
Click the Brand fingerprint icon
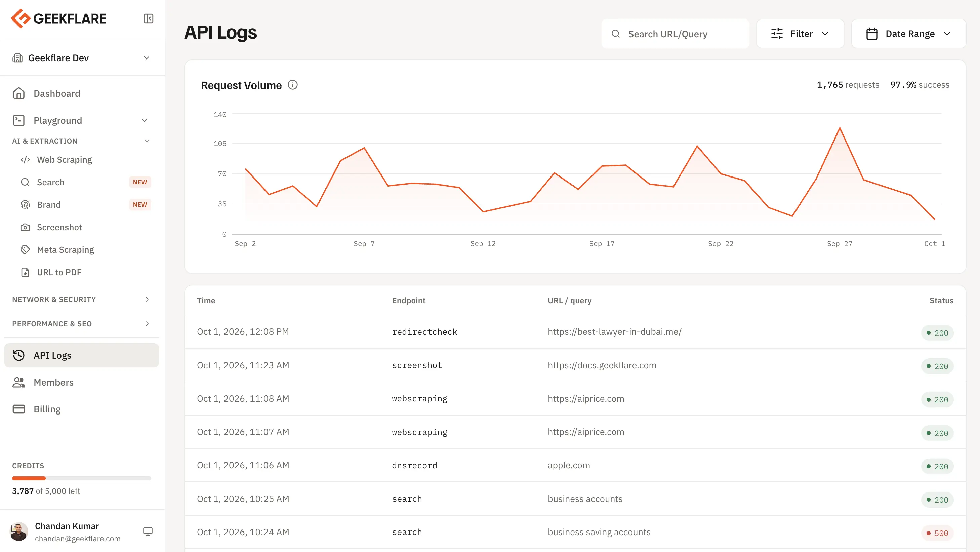click(x=25, y=205)
